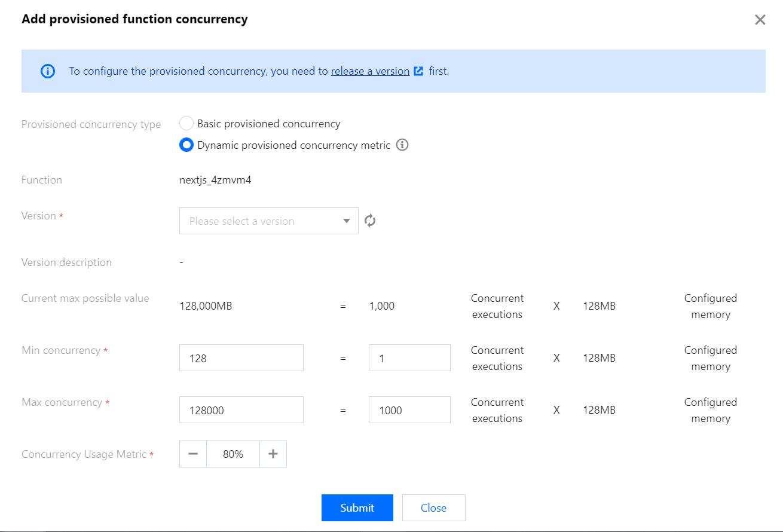The height and width of the screenshot is (532, 783).
Task: Decrease Concurrency Usage Metric with minus button
Action: click(x=193, y=454)
